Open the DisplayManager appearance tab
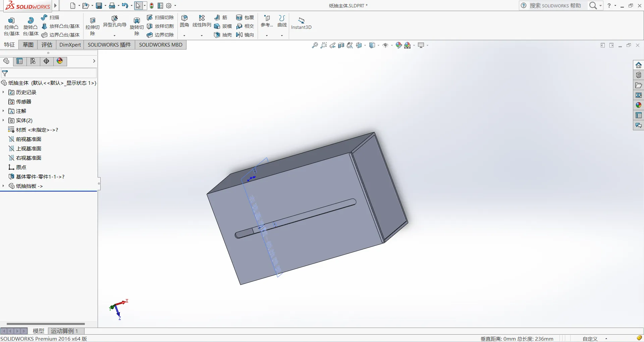Viewport: 644px width, 342px height. (60, 61)
